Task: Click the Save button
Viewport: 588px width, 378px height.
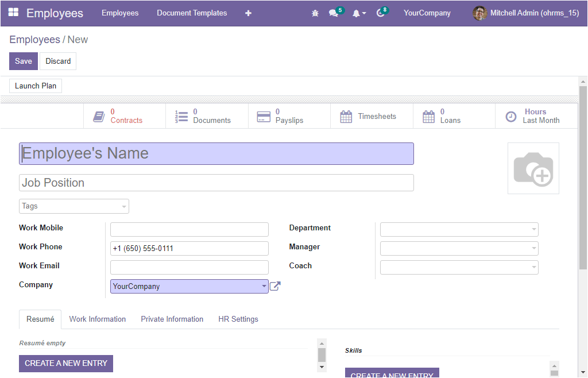Action: pyautogui.click(x=24, y=61)
